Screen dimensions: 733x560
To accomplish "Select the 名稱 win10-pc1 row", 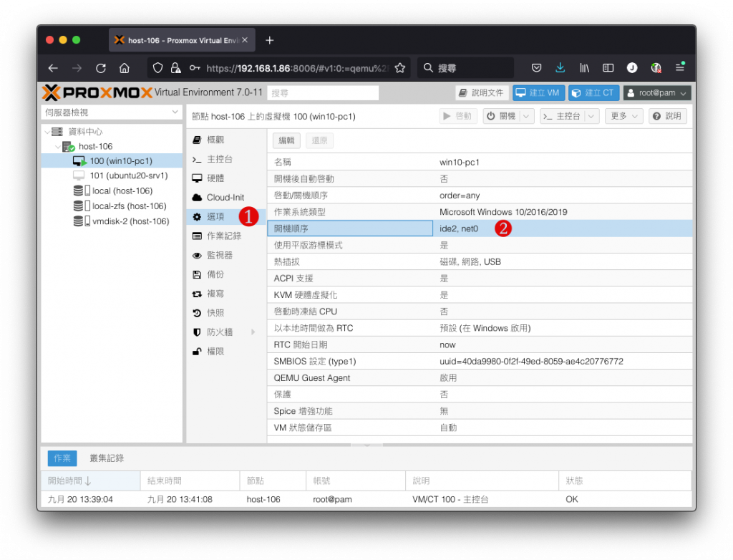I will click(x=480, y=163).
